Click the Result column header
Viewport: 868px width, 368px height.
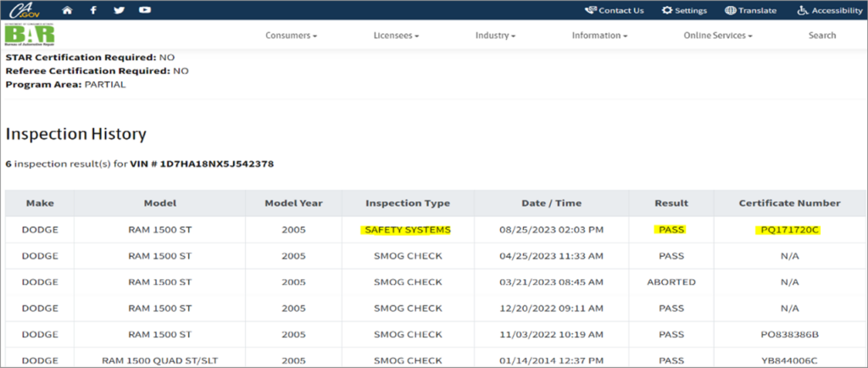[x=671, y=204]
